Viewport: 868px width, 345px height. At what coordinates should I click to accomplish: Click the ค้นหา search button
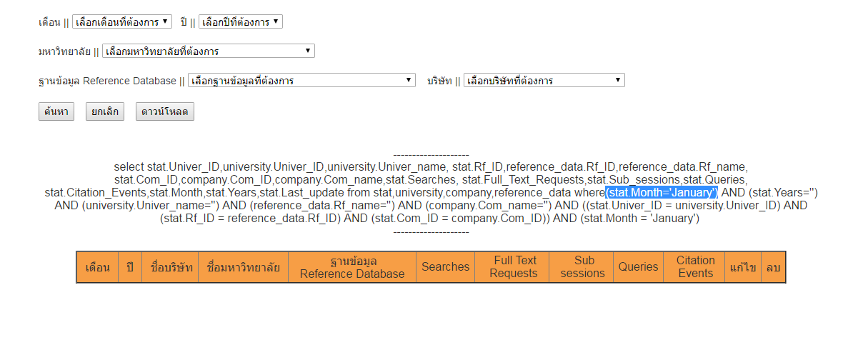(56, 111)
